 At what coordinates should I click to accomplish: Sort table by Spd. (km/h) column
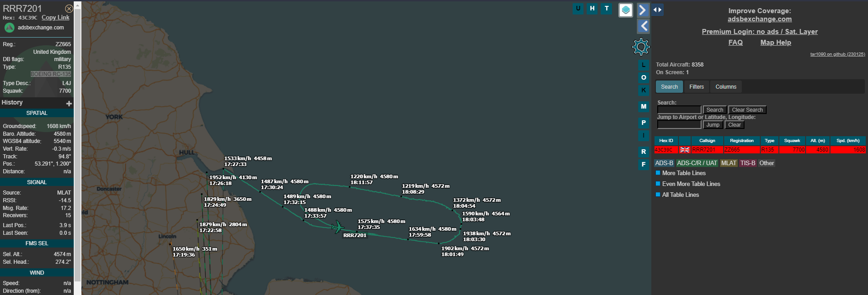(x=848, y=141)
